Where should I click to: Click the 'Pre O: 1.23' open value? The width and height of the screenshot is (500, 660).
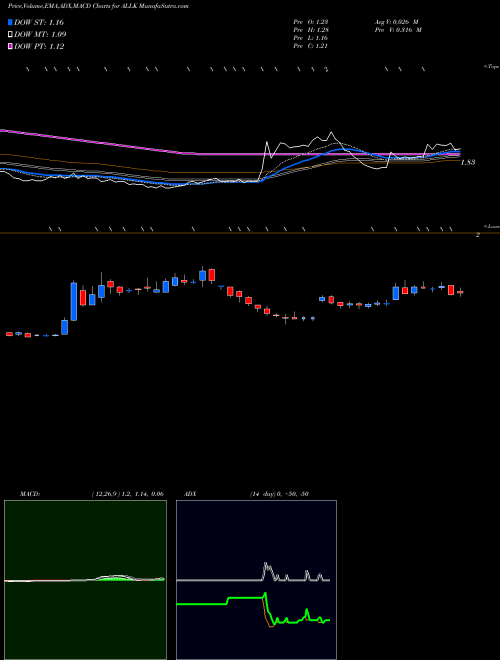(x=311, y=22)
